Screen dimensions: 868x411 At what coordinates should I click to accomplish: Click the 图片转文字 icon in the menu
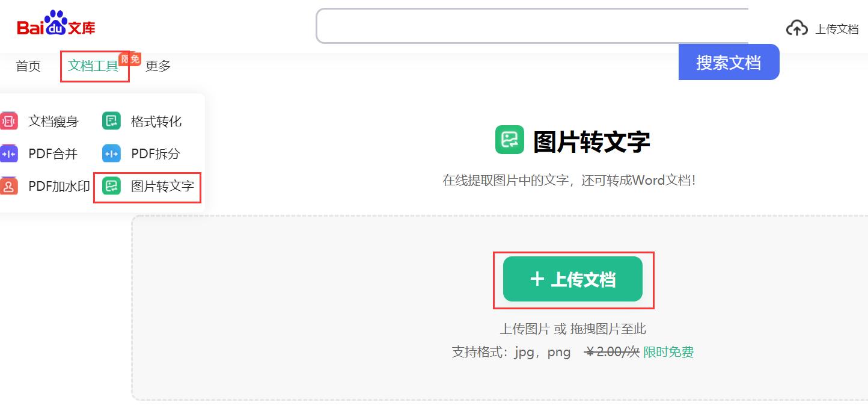point(111,187)
